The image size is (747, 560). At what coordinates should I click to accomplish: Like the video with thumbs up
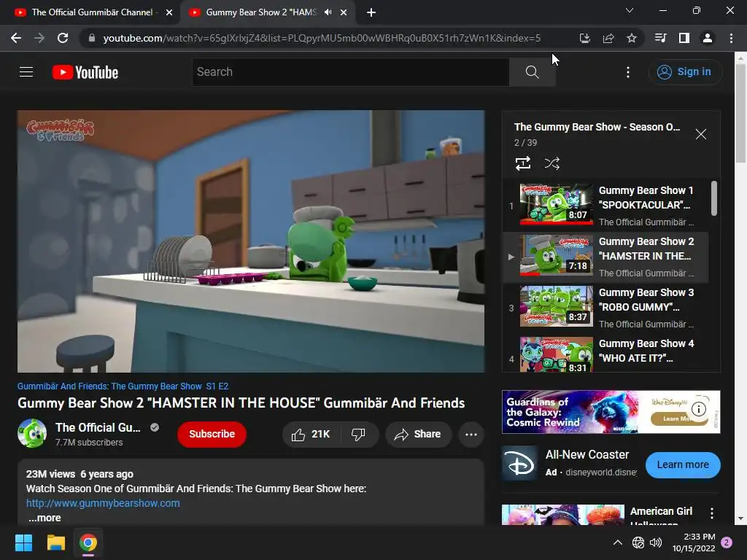[x=311, y=435]
